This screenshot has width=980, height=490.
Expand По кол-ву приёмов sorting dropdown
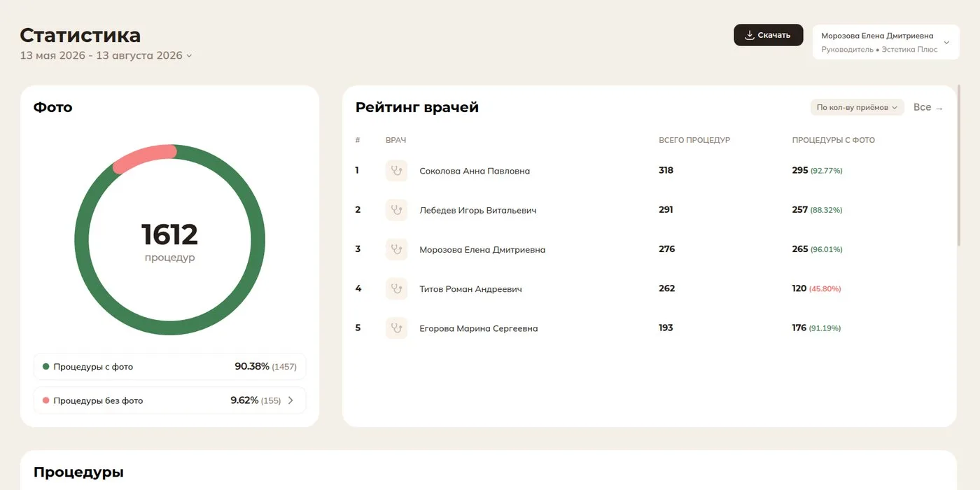click(x=857, y=107)
